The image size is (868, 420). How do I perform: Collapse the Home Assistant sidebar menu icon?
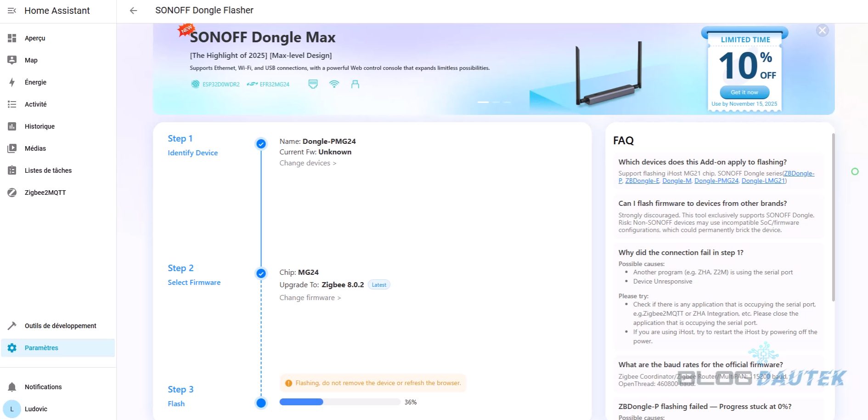tap(12, 11)
